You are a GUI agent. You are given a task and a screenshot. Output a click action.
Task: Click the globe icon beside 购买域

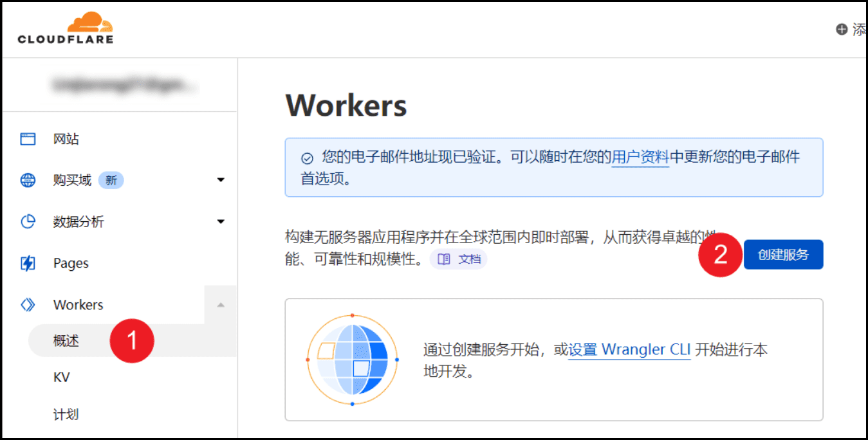28,180
